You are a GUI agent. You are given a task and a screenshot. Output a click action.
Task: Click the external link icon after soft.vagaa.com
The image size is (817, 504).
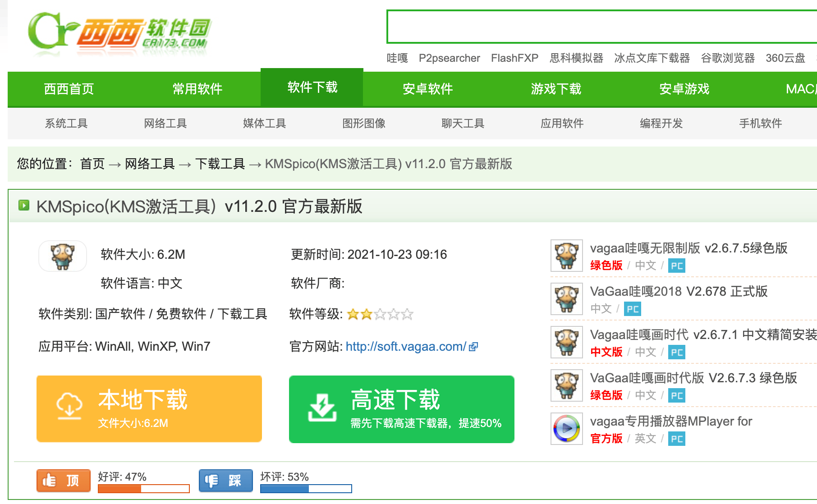click(x=473, y=347)
